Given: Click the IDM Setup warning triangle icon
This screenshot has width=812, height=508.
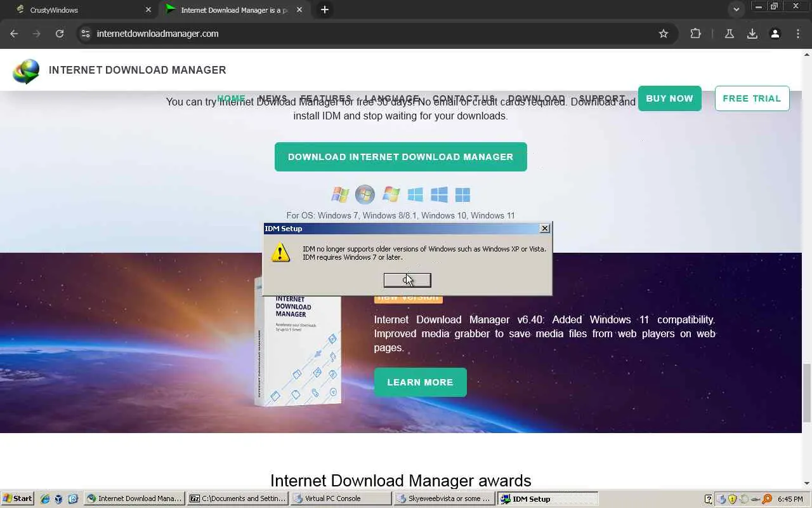Looking at the screenshot, I should pyautogui.click(x=280, y=253).
